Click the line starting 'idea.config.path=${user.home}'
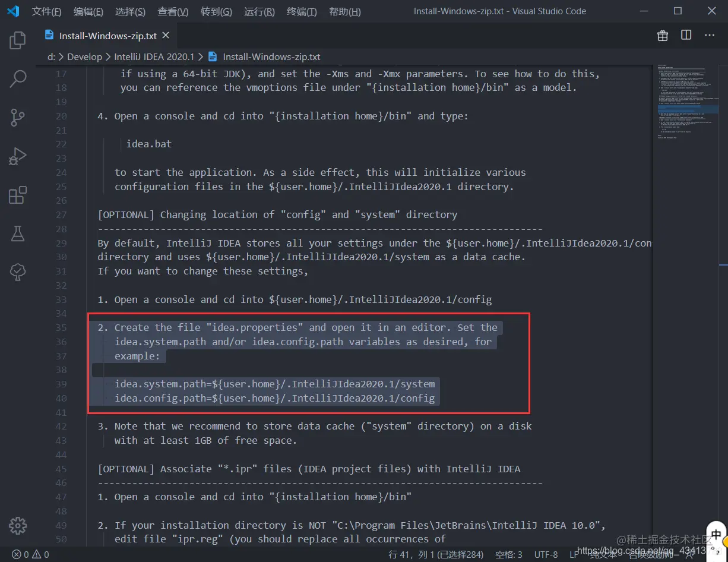Viewport: 728px width, 562px height. [275, 398]
